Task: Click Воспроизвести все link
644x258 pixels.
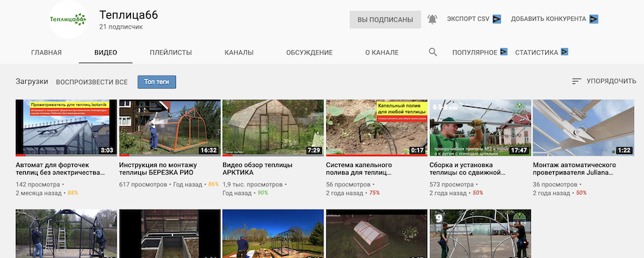Action: (x=92, y=82)
